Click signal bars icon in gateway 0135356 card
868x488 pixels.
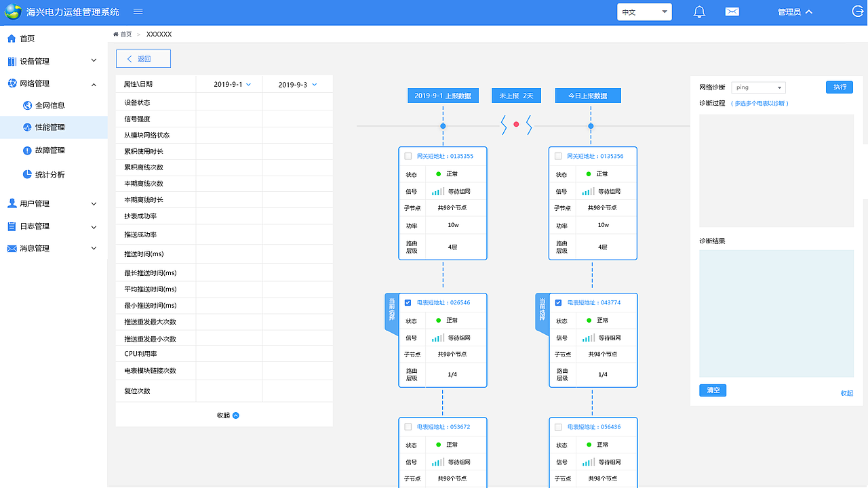(x=589, y=191)
